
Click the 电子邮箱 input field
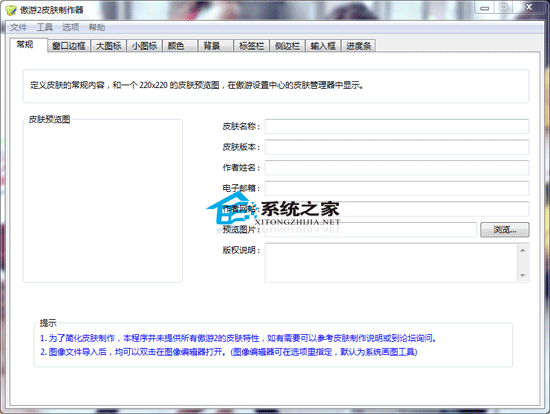(x=397, y=188)
